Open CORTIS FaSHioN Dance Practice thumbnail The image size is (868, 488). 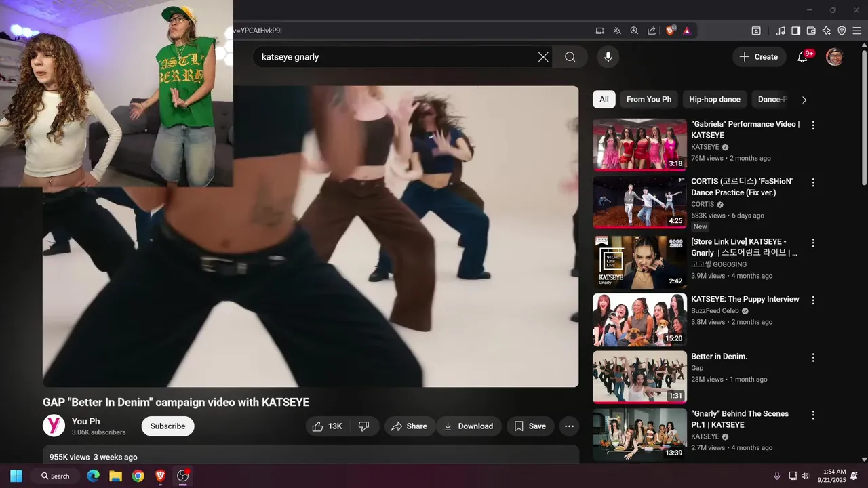[639, 202]
